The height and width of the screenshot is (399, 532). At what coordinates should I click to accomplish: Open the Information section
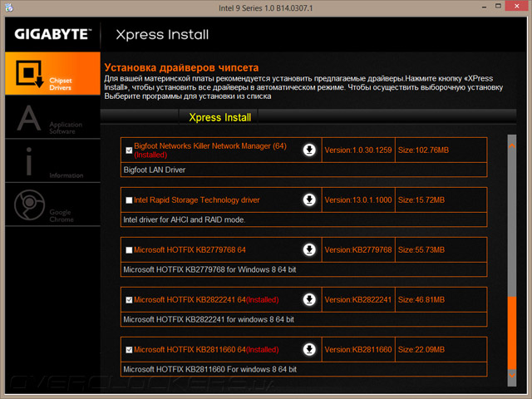52,160
